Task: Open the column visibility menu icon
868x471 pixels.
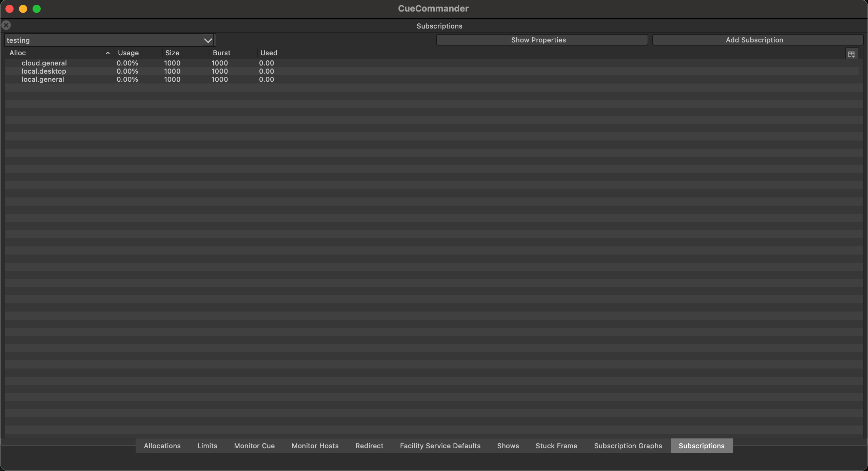Action: tap(851, 54)
